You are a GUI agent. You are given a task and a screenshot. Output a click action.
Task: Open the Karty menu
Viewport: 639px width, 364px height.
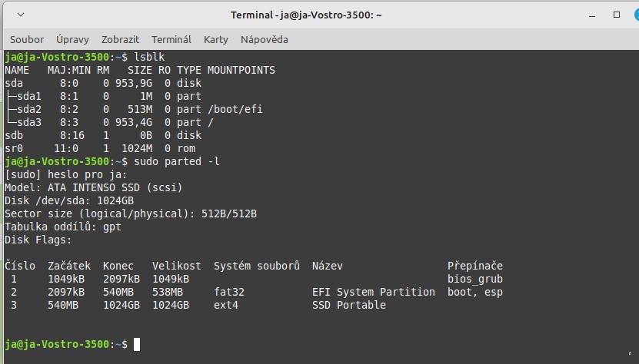(x=216, y=39)
